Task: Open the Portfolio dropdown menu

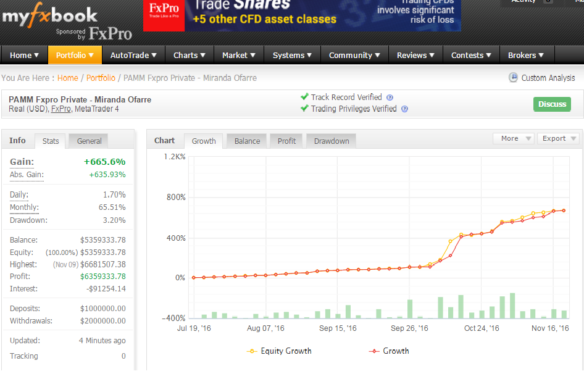Action: (75, 55)
